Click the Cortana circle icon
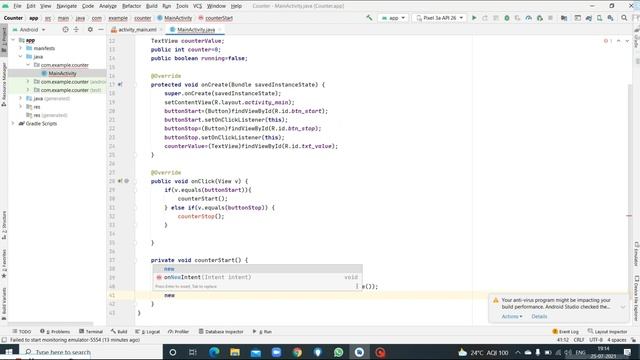 [173, 352]
